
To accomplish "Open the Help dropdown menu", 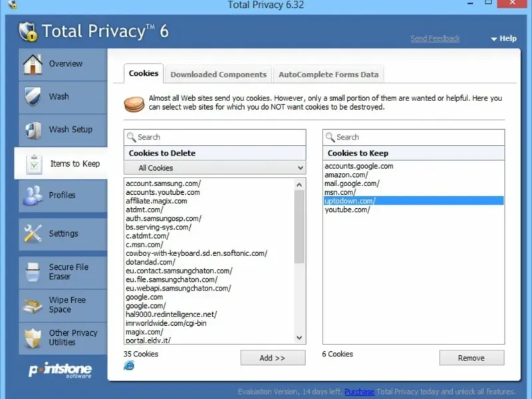I will [504, 39].
